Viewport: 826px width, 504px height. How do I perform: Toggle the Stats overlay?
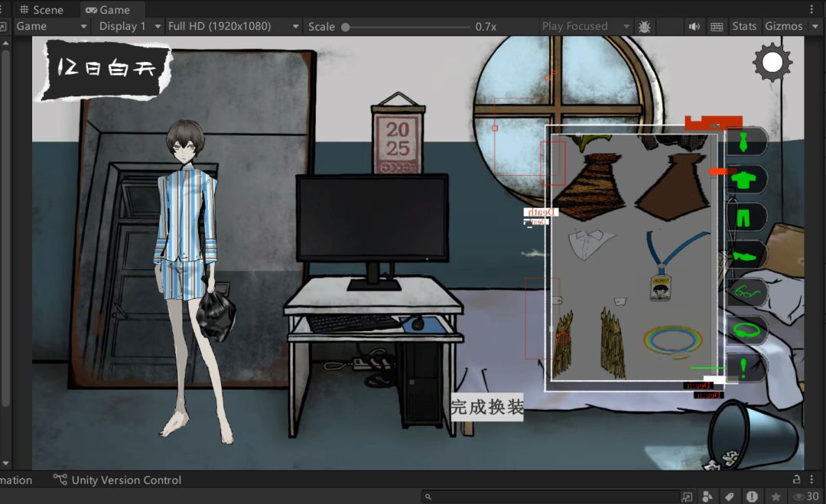coord(743,26)
